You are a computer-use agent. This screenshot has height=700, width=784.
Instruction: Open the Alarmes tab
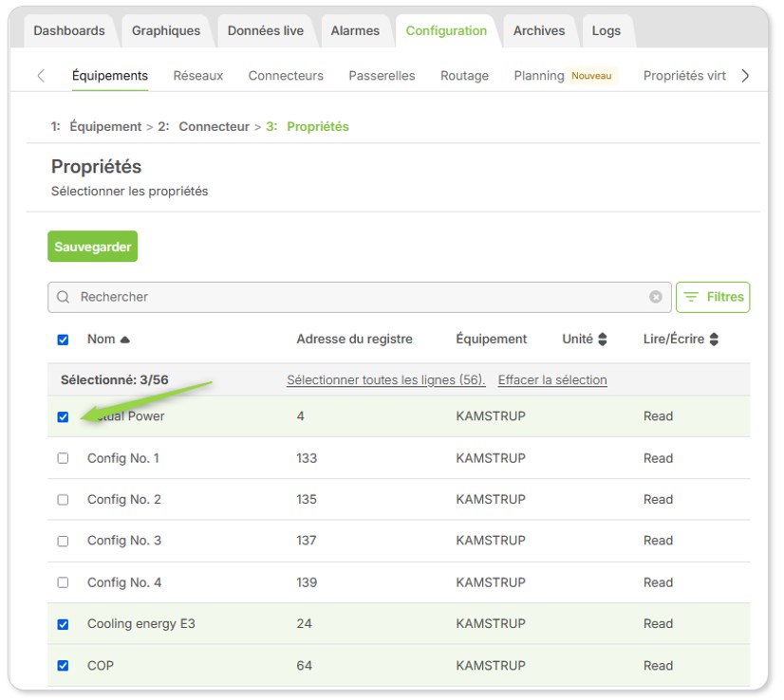coord(355,31)
